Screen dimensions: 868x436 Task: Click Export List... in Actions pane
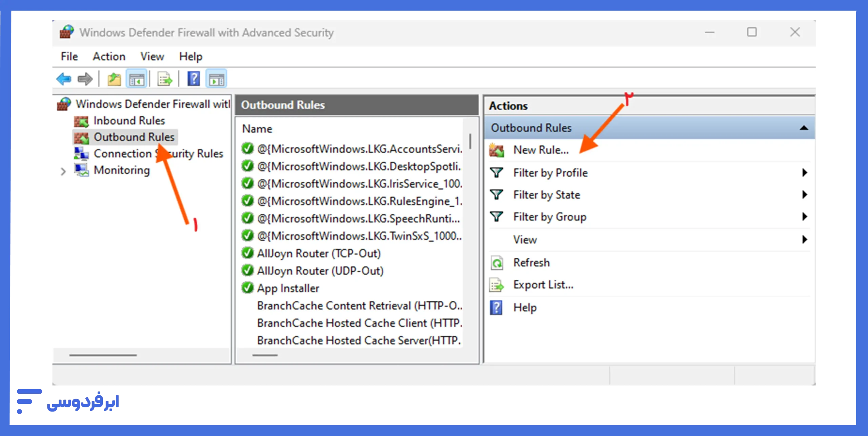pyautogui.click(x=543, y=285)
